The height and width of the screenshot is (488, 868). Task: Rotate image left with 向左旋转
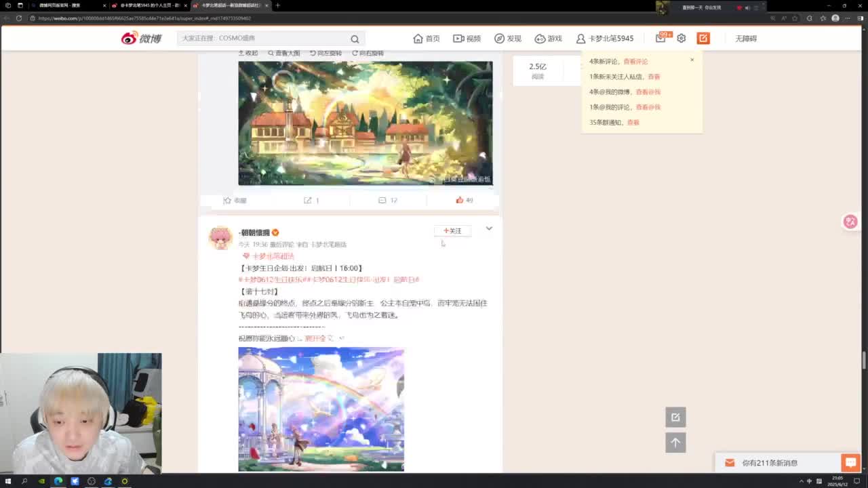325,53
